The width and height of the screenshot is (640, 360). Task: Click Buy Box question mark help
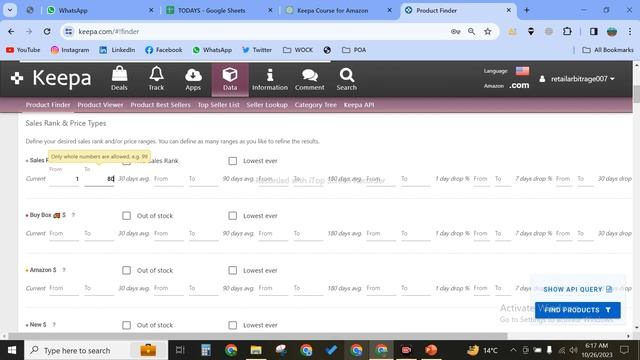(73, 215)
